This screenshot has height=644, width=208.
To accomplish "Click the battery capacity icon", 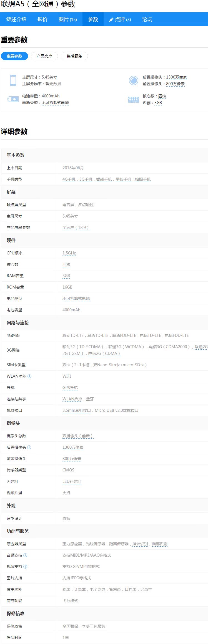I will tap(13, 99).
